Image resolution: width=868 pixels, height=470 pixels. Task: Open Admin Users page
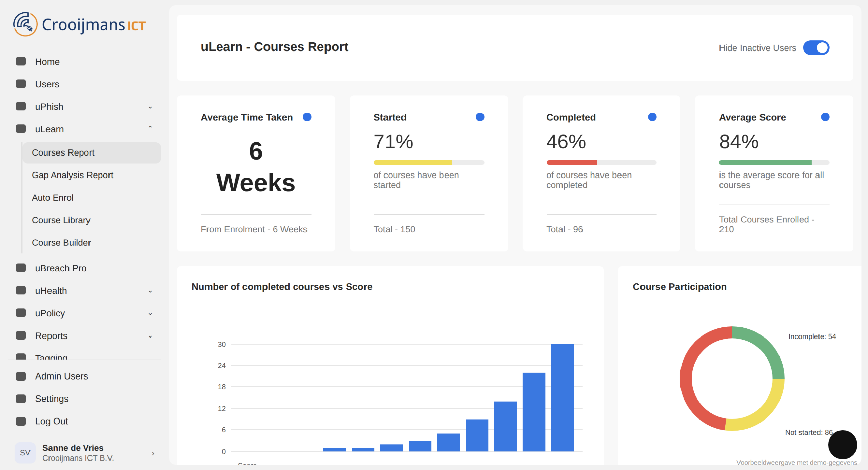point(84,376)
